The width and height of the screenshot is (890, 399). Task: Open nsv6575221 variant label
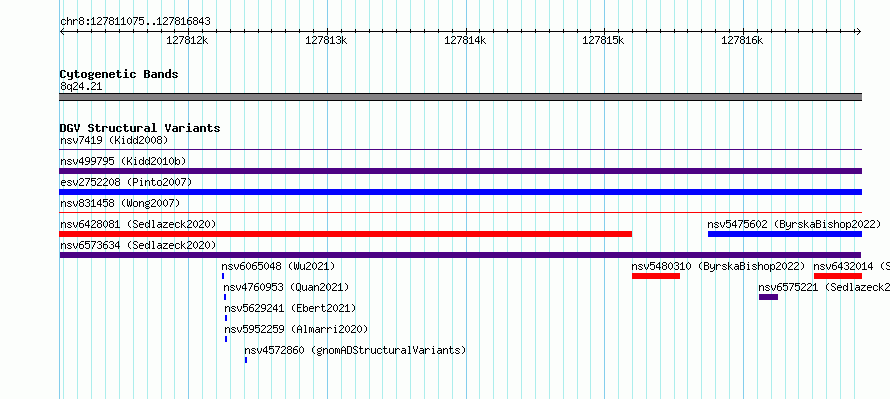824,287
